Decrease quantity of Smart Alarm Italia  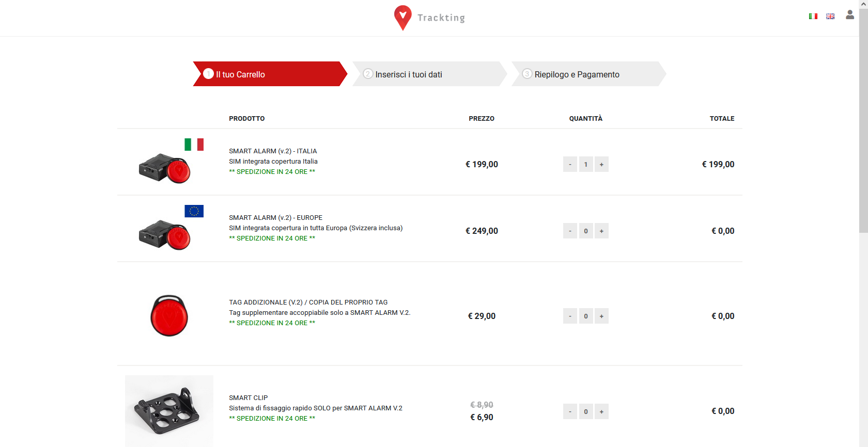570,164
